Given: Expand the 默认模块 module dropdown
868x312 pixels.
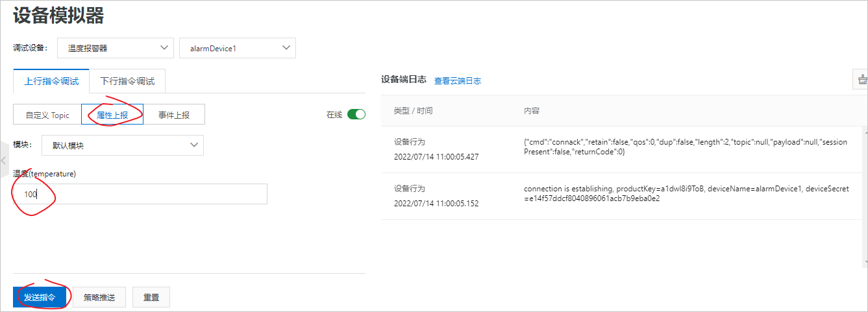Looking at the screenshot, I should click(123, 145).
